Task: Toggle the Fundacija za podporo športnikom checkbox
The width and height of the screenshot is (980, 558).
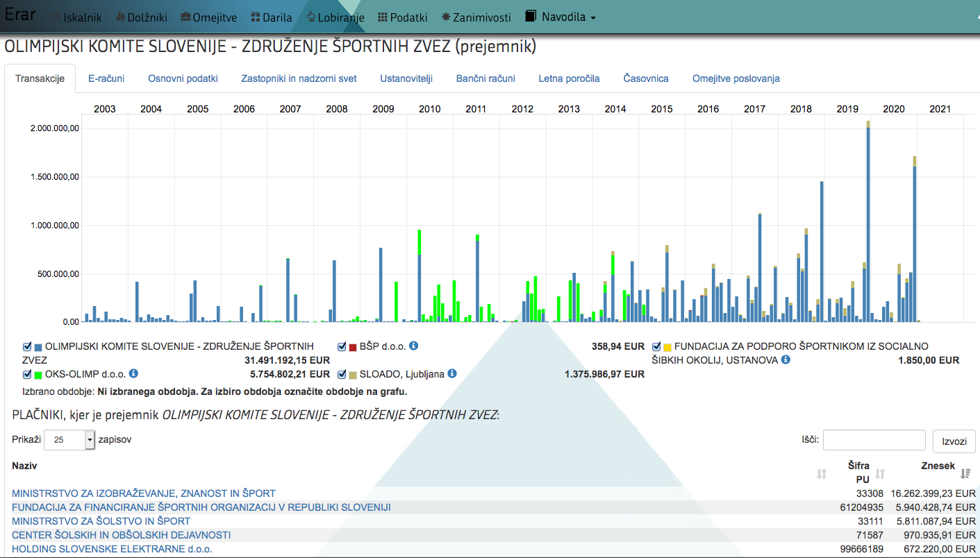Action: click(656, 346)
